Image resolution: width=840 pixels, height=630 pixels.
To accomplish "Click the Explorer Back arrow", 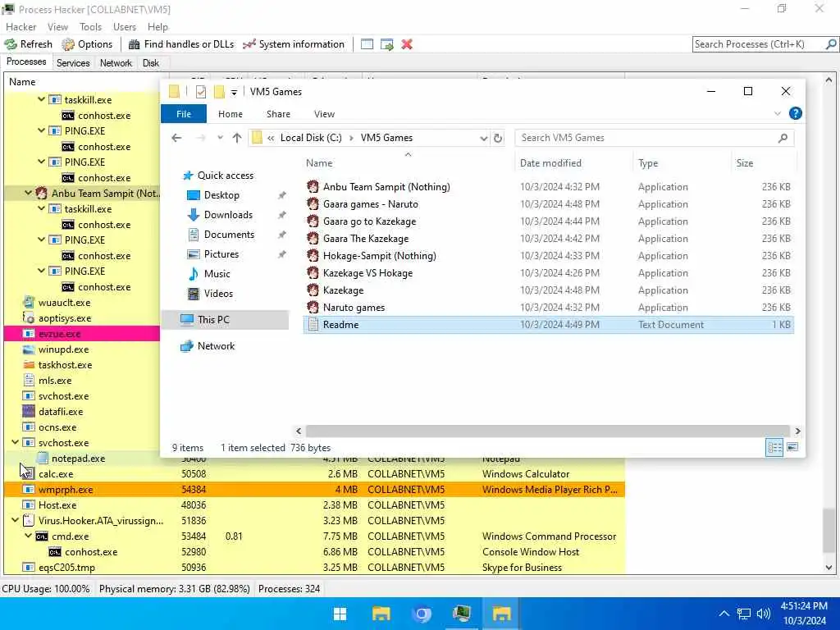I will click(176, 138).
